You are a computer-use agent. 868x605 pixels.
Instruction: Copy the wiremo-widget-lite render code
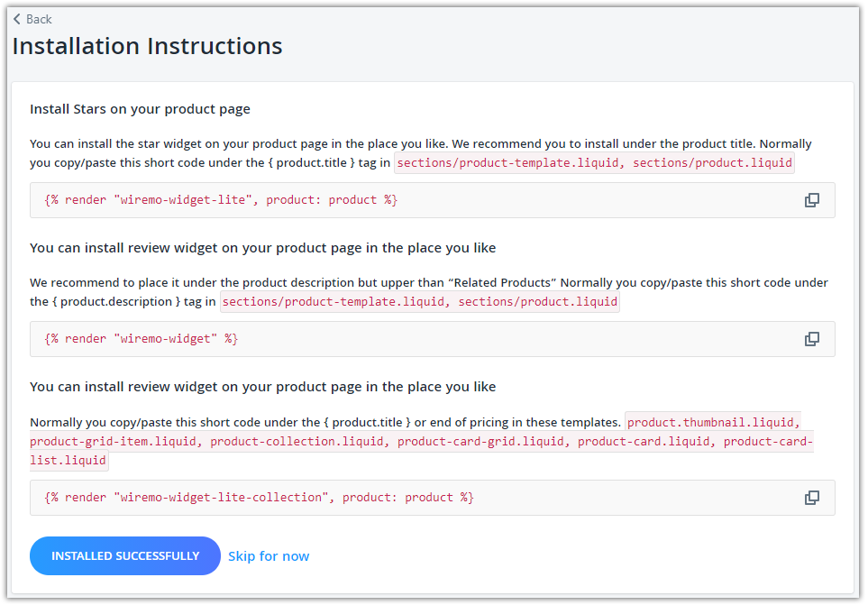click(x=811, y=200)
